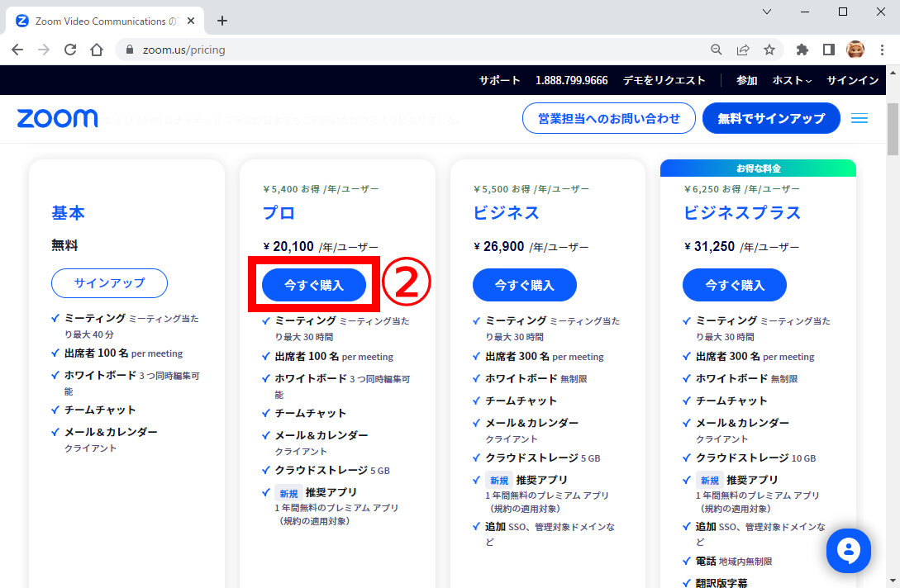Click the padlock site info icon
Image resolution: width=900 pixels, height=588 pixels.
(x=130, y=50)
